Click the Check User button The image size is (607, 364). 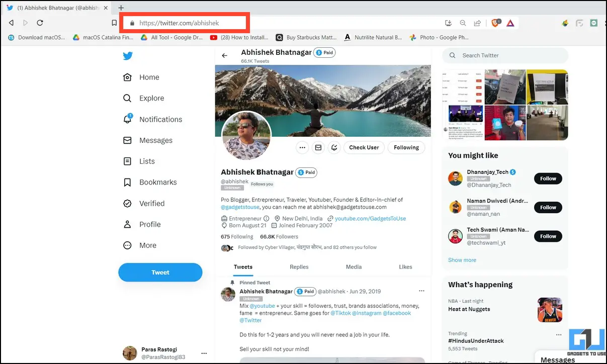[x=364, y=147]
